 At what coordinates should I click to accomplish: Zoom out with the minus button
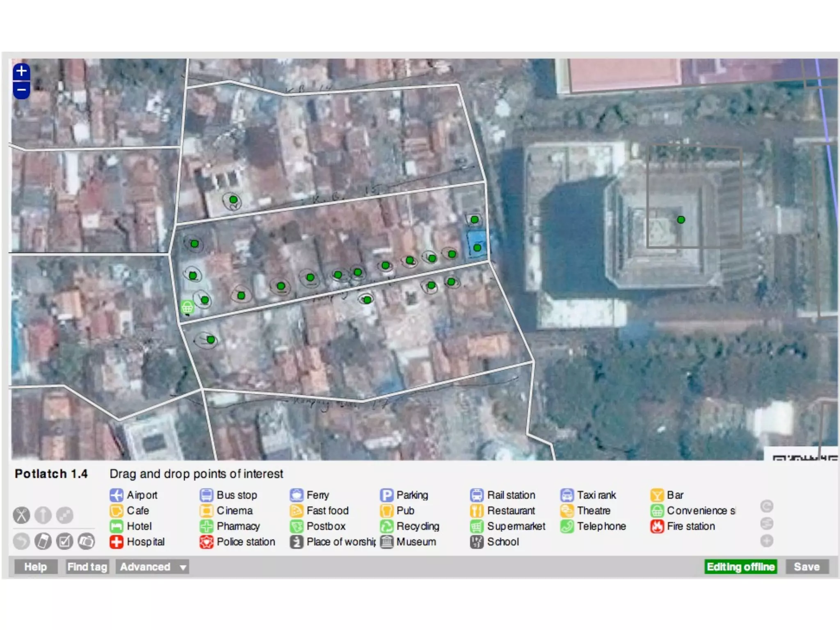click(21, 90)
